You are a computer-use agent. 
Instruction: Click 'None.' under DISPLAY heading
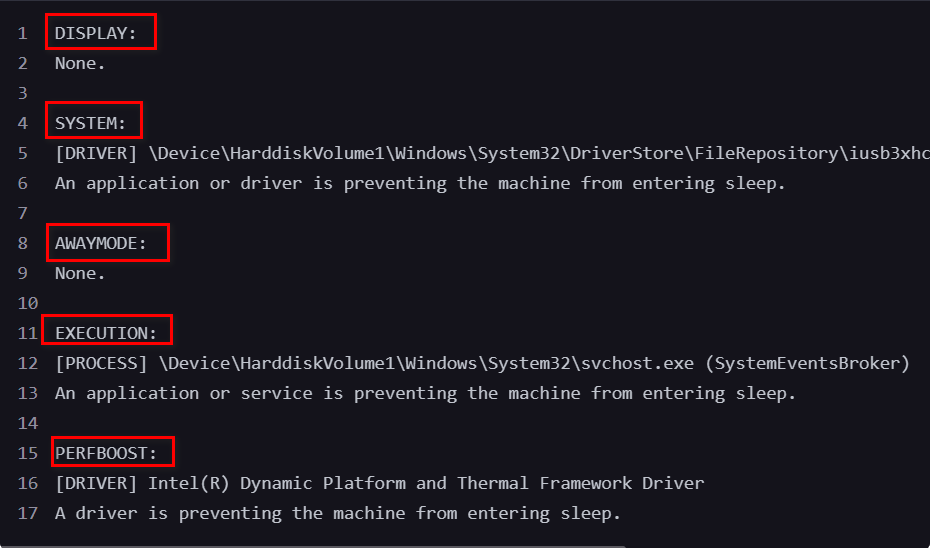coord(80,63)
